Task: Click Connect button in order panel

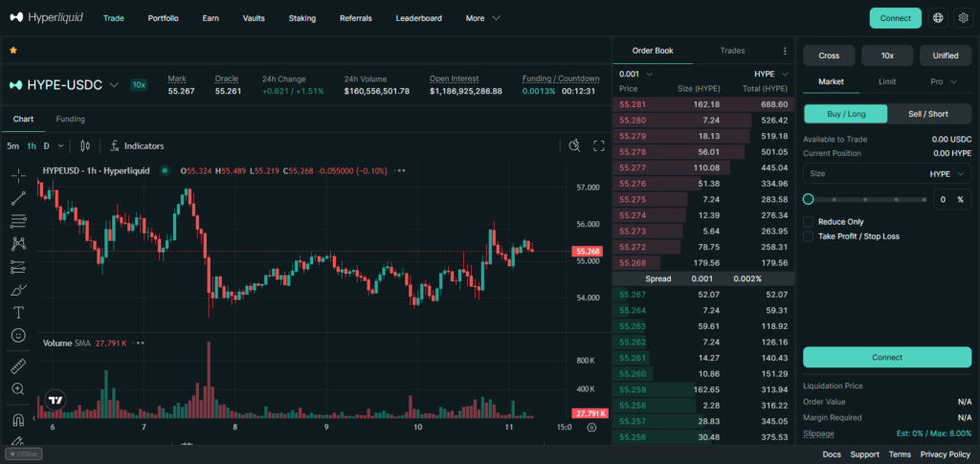Action: pos(887,357)
